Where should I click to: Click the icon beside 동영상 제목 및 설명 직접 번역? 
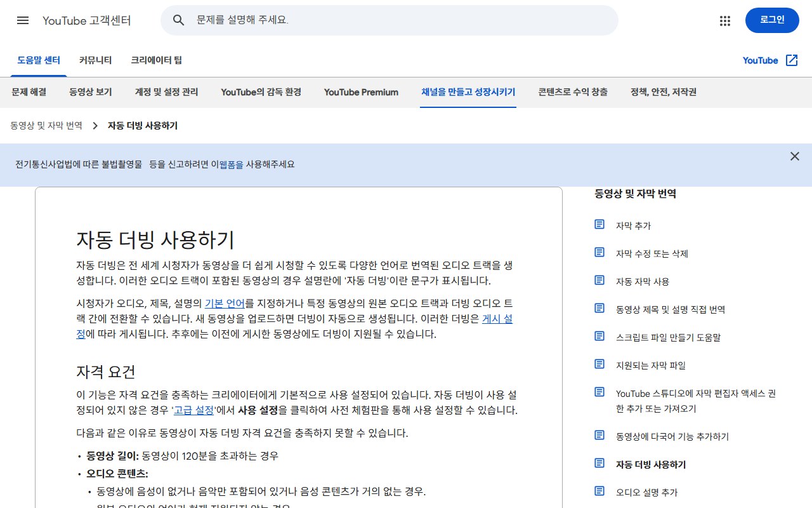tap(599, 309)
